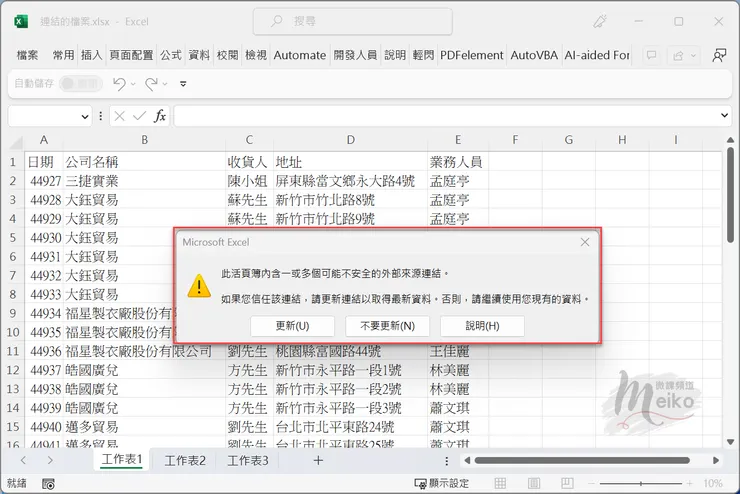
Task: Open the Name Box dropdown
Action: pos(85,116)
